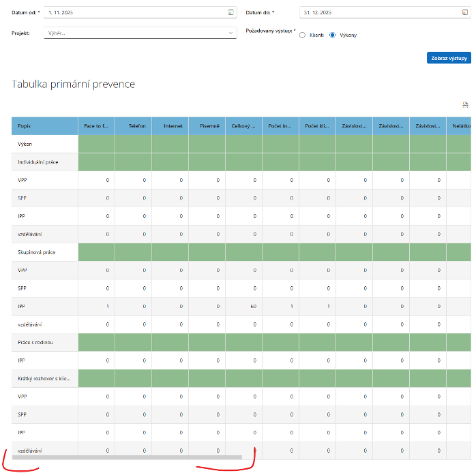Click the Počet kli... column header
Screen dimensions: 476x473
click(317, 126)
